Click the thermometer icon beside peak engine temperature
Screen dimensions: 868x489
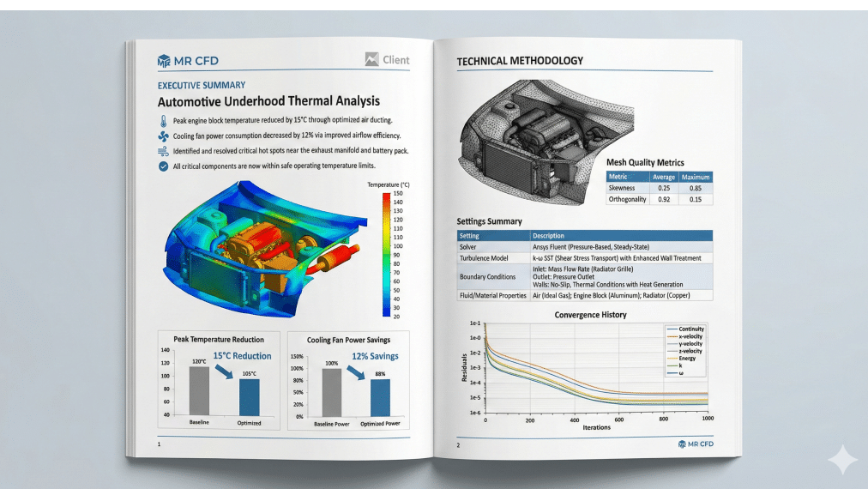[x=163, y=121]
